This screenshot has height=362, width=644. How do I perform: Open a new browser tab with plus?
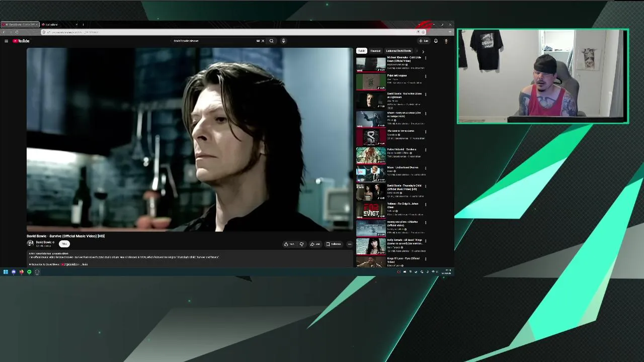click(83, 24)
